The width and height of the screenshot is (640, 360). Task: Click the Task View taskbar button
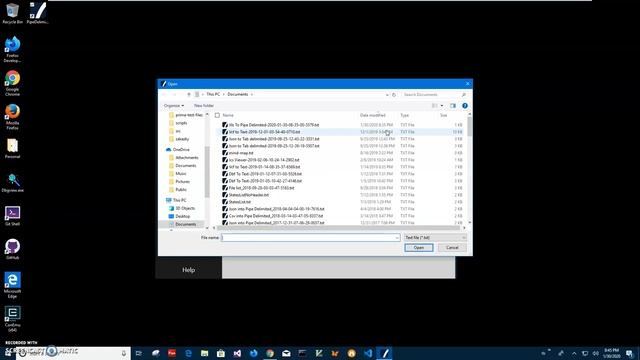click(139, 353)
